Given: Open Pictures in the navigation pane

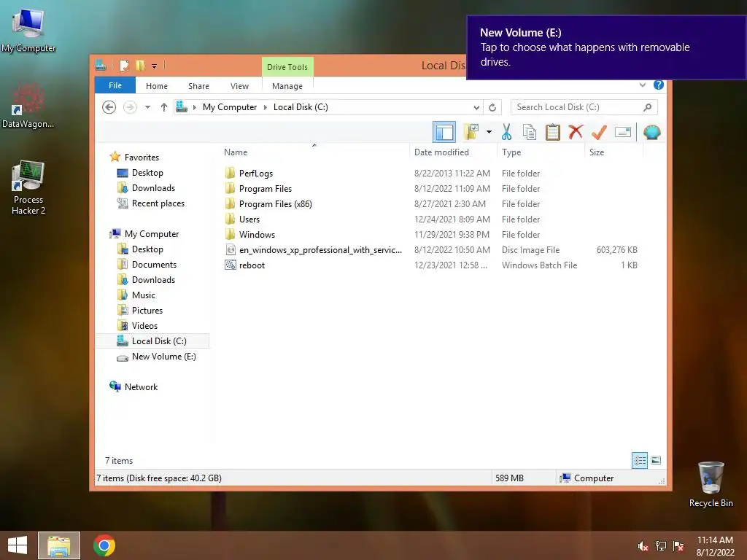Looking at the screenshot, I should coord(147,311).
